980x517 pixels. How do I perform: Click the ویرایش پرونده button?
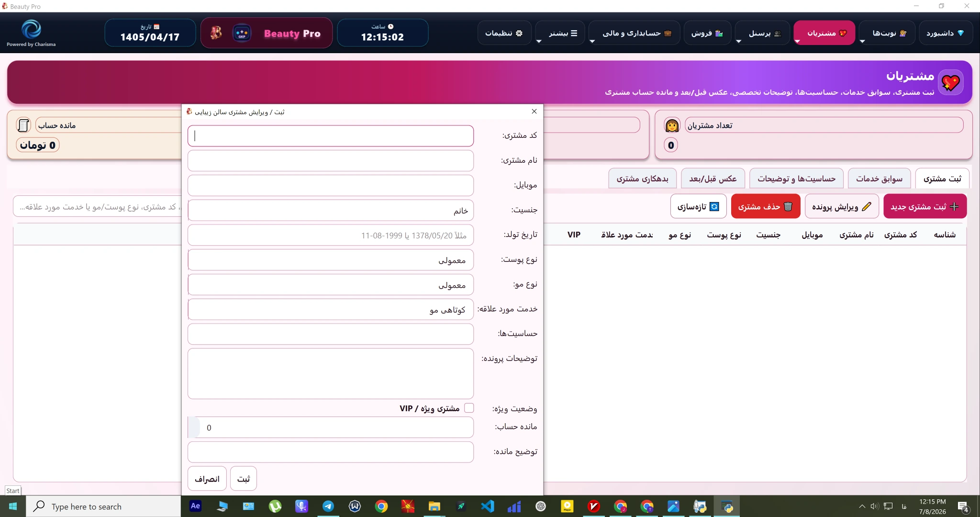[842, 206]
